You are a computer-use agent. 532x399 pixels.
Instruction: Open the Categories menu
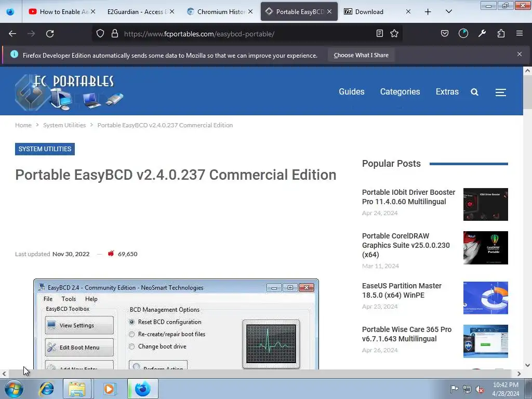tap(400, 91)
